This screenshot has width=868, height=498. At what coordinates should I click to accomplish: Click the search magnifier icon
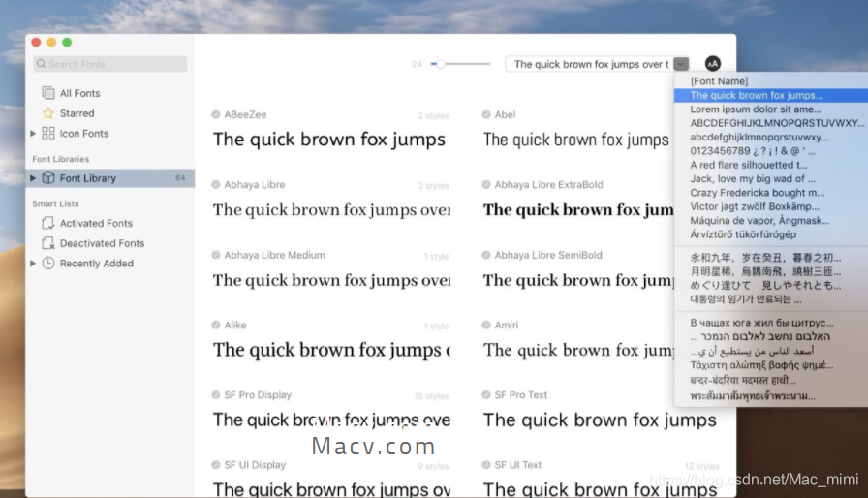coord(42,64)
